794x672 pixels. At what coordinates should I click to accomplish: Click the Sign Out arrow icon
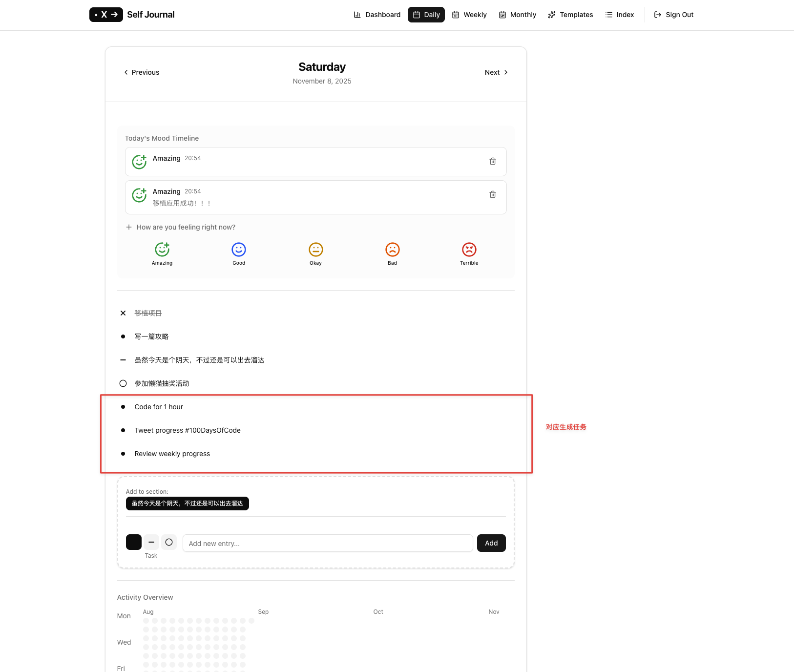658,15
